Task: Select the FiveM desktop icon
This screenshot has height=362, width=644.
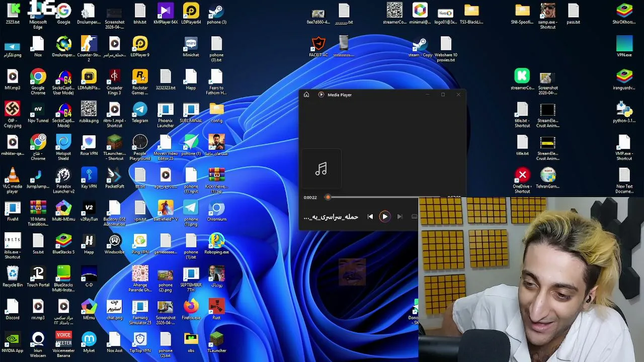Action: [x=13, y=211]
